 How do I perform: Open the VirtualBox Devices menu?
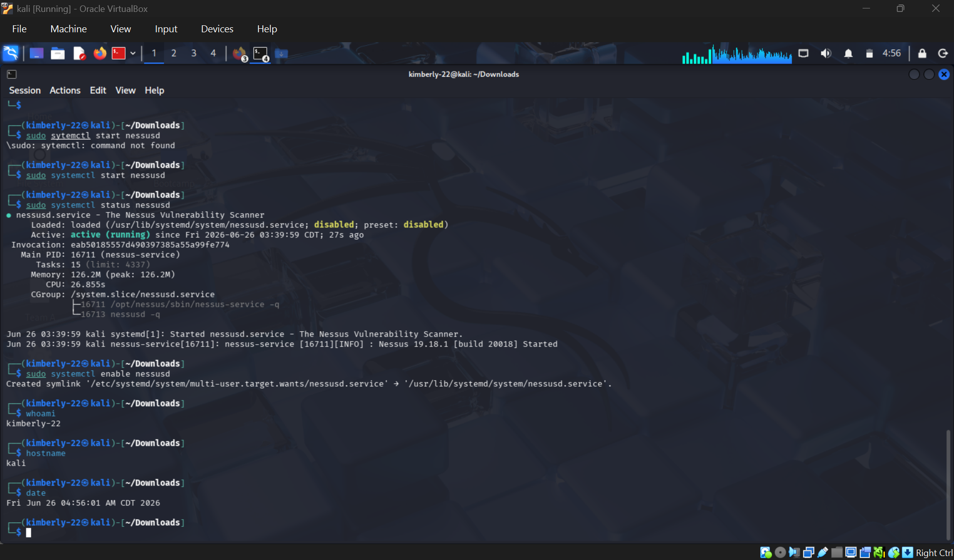tap(217, 29)
